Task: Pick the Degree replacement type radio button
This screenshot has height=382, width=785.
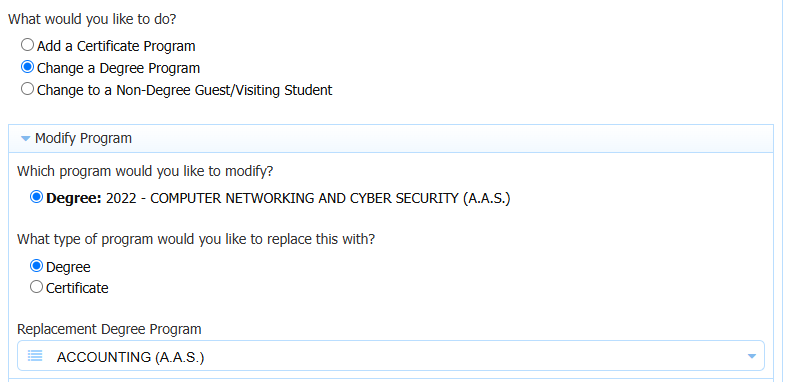Action: tap(37, 266)
